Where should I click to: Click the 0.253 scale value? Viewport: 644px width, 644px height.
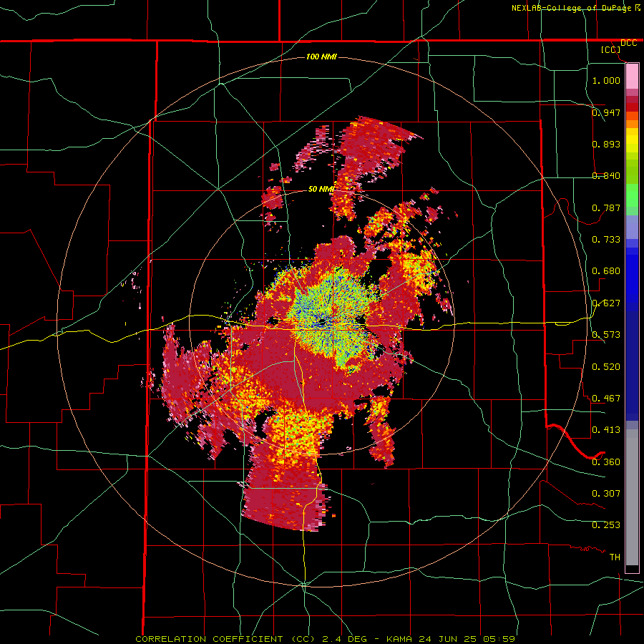coord(606,525)
